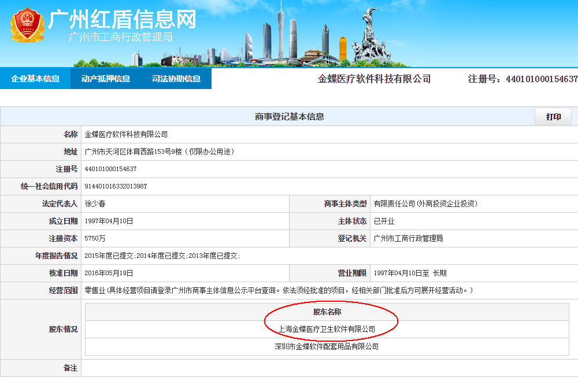Click the 地址 label

click(x=70, y=151)
